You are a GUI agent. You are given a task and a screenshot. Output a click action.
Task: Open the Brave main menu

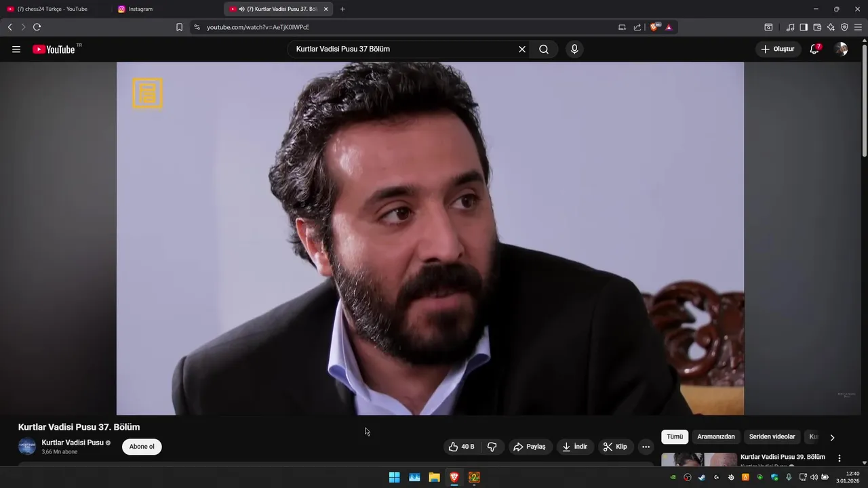pos(858,27)
